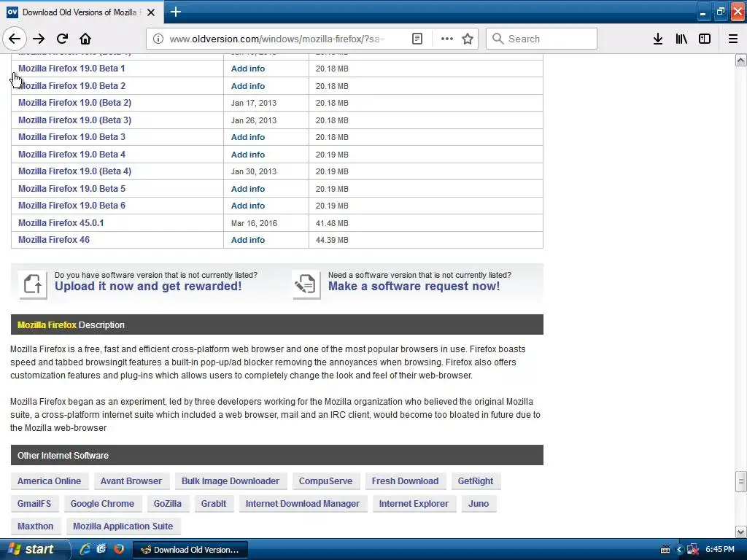Open Mozilla Firefox 19.0 Beta 6 link
The image size is (747, 560).
point(71,206)
